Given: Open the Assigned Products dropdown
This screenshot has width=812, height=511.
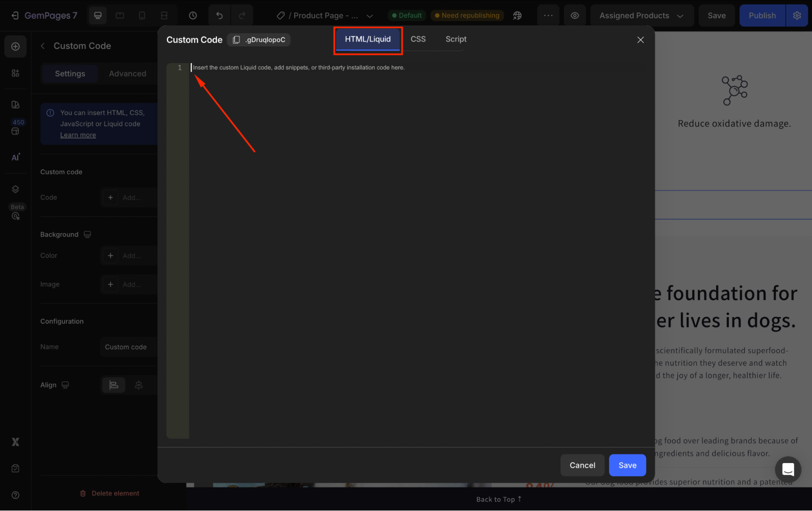Looking at the screenshot, I should pos(641,15).
